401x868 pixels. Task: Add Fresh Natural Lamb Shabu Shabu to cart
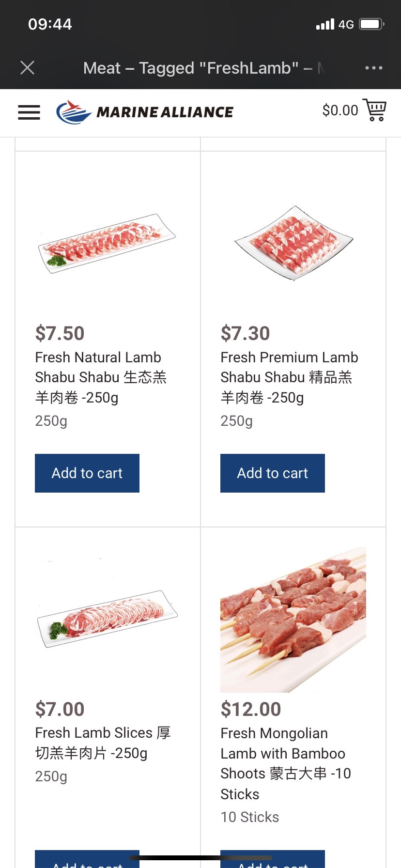(x=87, y=473)
